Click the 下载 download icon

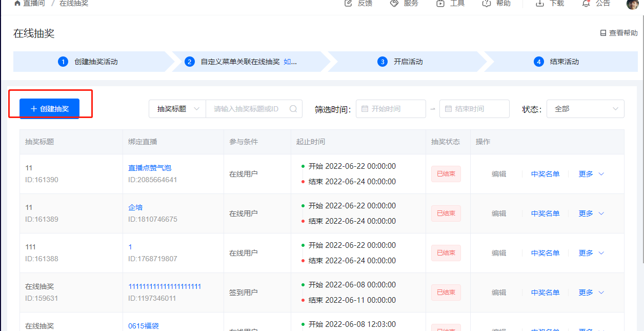pyautogui.click(x=540, y=3)
